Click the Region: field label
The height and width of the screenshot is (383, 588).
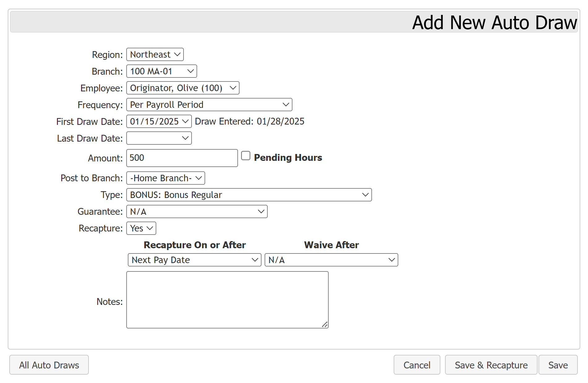(x=107, y=55)
